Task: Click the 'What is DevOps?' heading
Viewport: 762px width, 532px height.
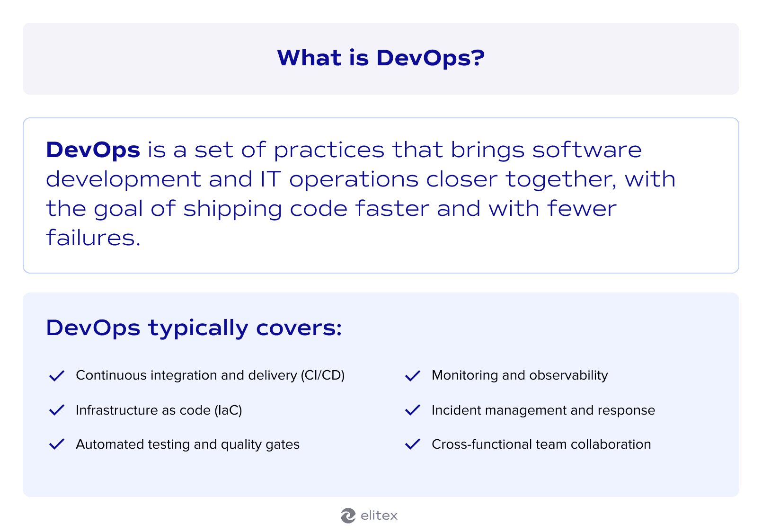Action: pyautogui.click(x=381, y=58)
